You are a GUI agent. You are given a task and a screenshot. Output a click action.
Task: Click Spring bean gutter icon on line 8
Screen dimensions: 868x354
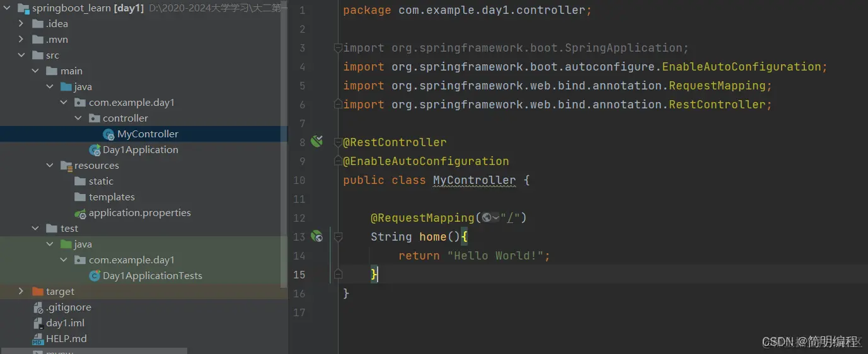pyautogui.click(x=317, y=142)
